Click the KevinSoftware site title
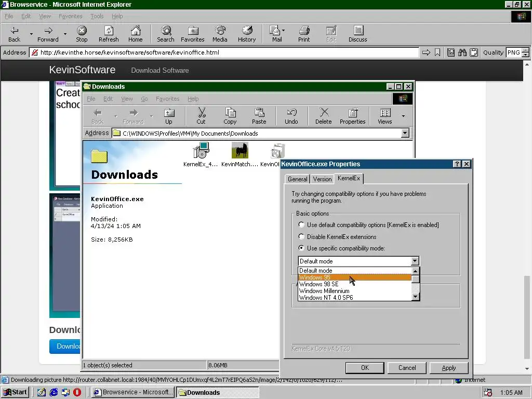This screenshot has height=399, width=532. coord(82,70)
